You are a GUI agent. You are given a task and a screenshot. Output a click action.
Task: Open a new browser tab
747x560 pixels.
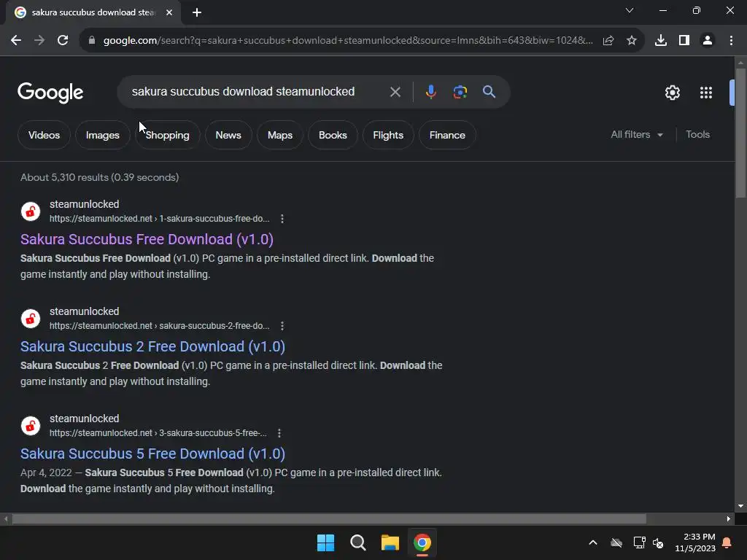tap(197, 12)
